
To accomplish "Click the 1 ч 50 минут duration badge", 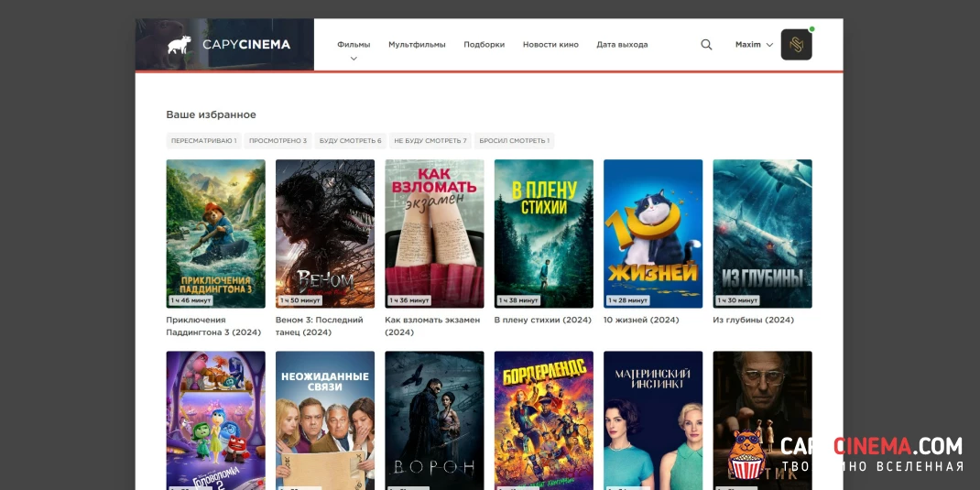I will pos(300,300).
